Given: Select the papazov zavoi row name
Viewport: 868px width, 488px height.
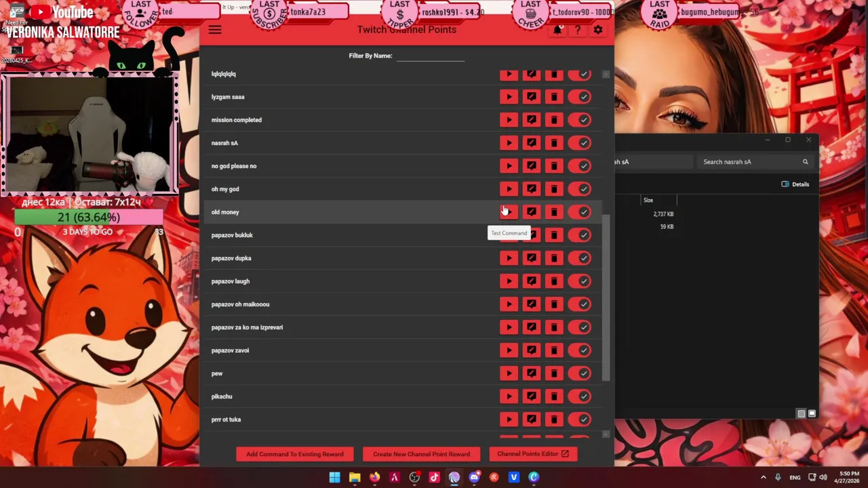Looking at the screenshot, I should pos(230,350).
